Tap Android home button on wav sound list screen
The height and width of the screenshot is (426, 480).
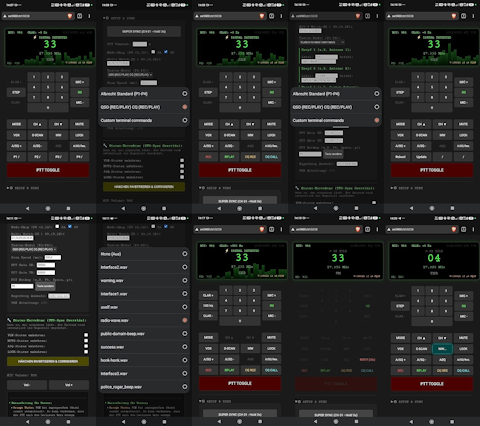144,421
